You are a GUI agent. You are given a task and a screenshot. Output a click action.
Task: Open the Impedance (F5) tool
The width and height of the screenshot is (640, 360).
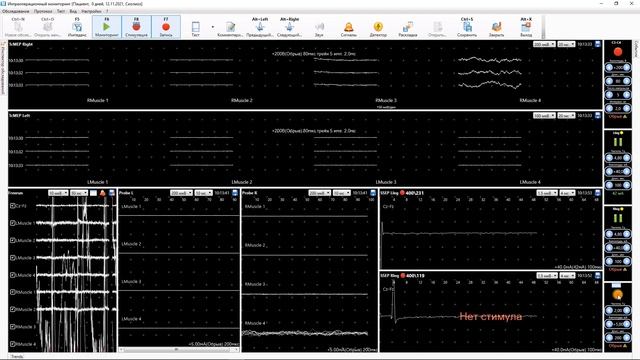[77, 27]
